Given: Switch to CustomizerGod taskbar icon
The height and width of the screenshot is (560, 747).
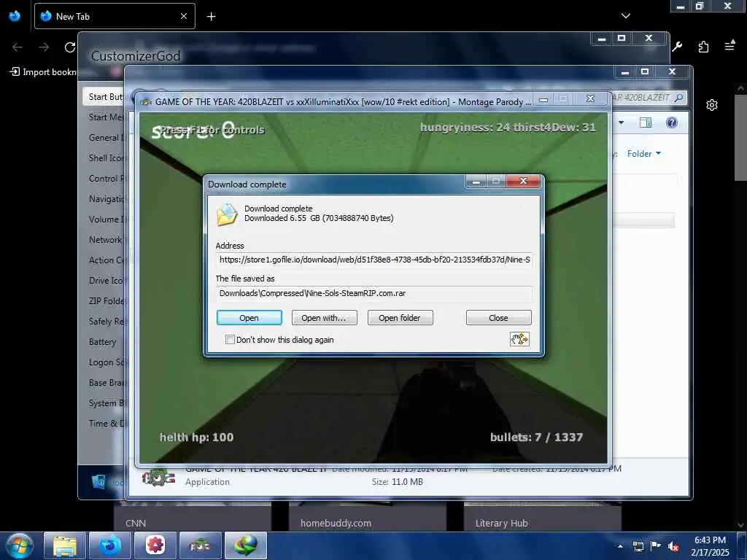Looking at the screenshot, I should pyautogui.click(x=155, y=545).
